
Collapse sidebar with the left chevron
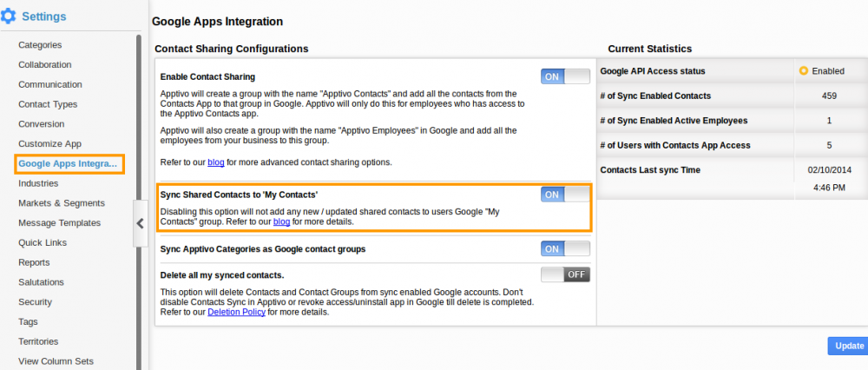click(140, 223)
